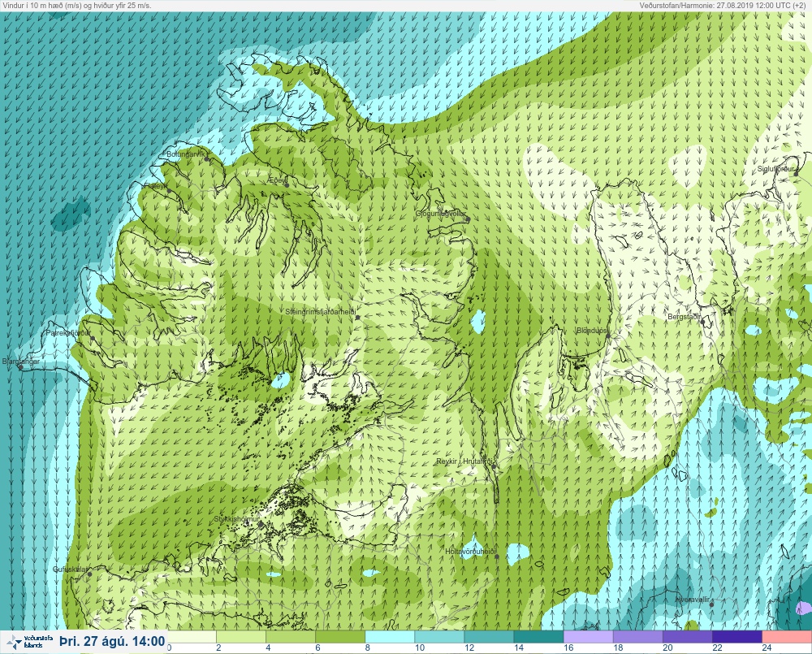Select the teal 10–12 m/s legend swatch
The width and height of the screenshot is (812, 654).
(x=439, y=636)
